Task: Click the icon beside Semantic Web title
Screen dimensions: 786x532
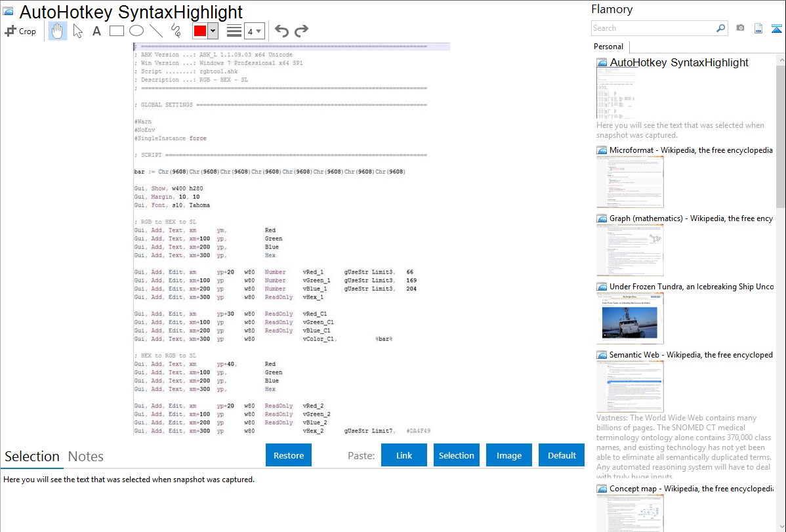Action: point(602,355)
